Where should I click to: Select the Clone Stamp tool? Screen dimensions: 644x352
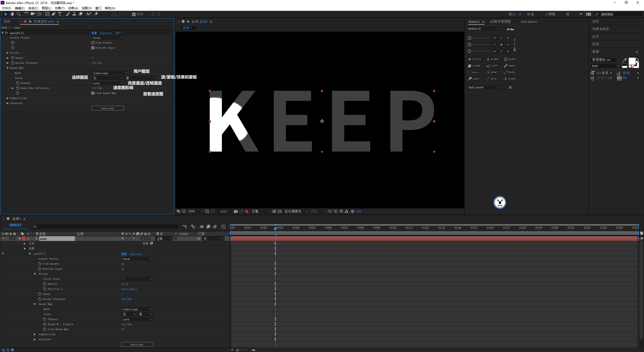tap(74, 14)
